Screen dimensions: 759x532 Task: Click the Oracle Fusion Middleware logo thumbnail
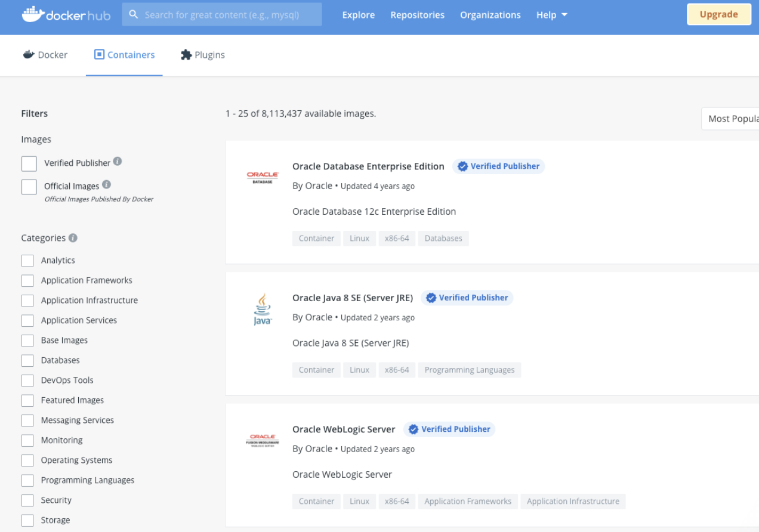(263, 440)
